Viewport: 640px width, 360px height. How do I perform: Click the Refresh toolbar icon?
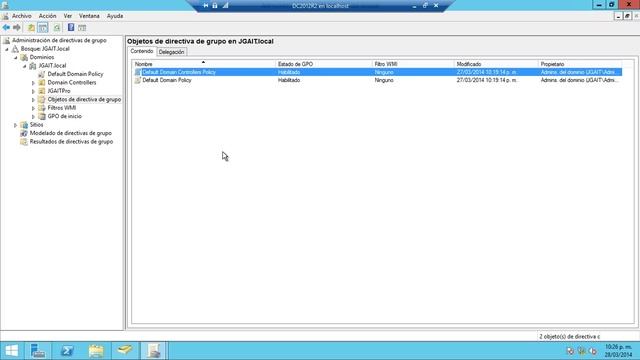pyautogui.click(x=57, y=28)
